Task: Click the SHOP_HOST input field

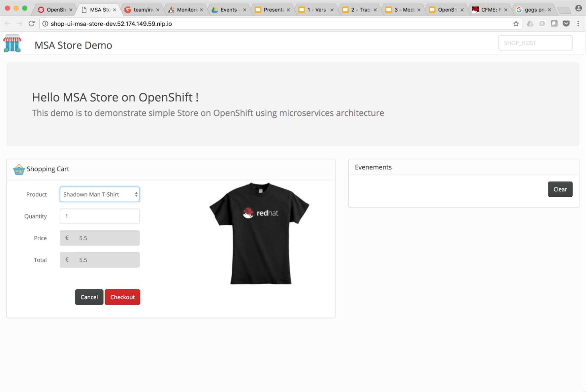Action: [535, 43]
